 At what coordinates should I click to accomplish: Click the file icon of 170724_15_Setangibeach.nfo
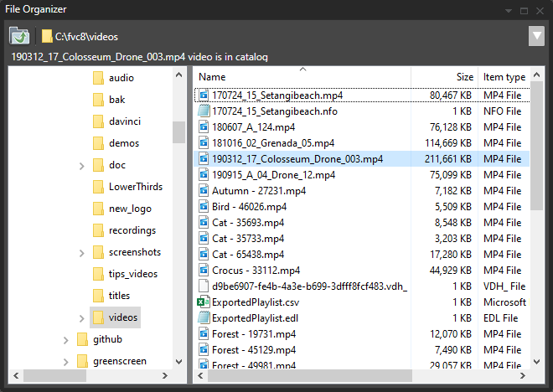pyautogui.click(x=203, y=111)
